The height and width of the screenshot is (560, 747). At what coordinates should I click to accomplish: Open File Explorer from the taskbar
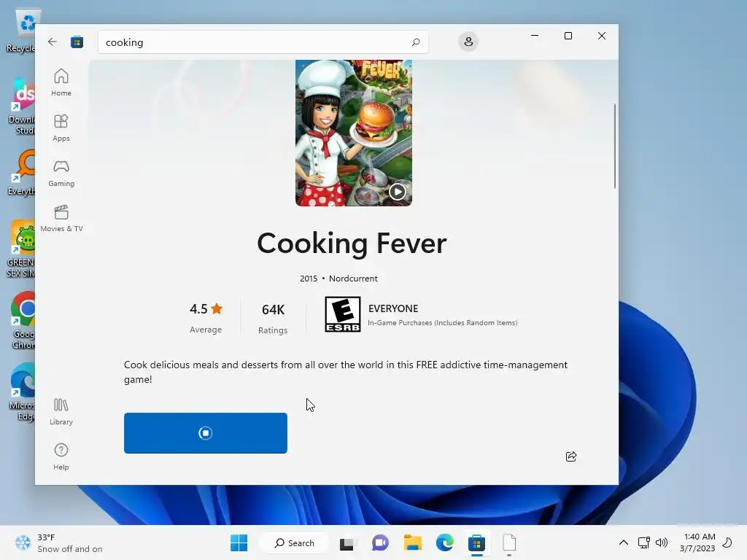(413, 542)
